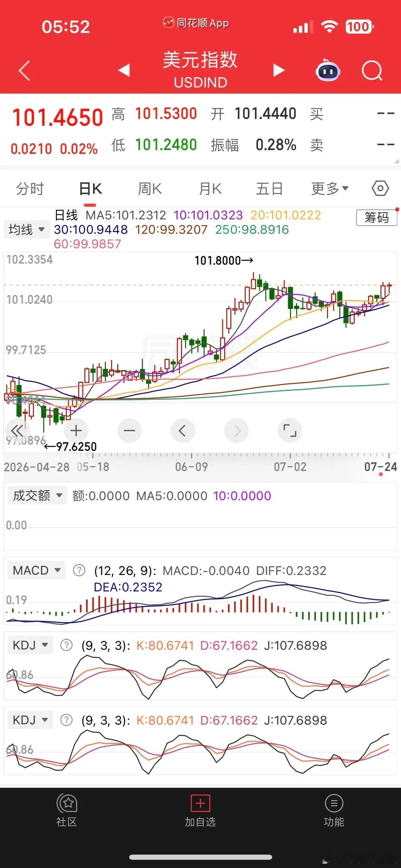Open the 成交额 indicator dropdown

point(36,495)
